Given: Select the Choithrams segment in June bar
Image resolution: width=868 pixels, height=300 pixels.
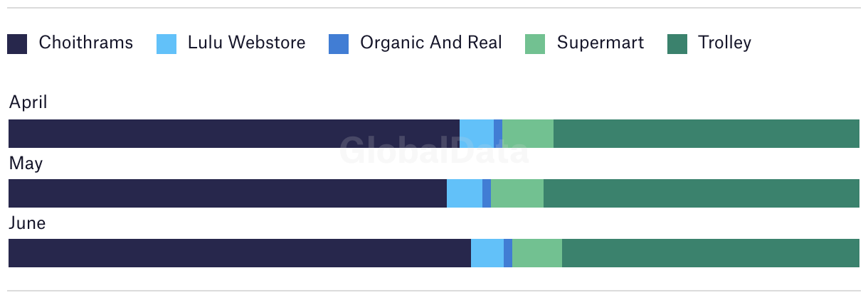Looking at the screenshot, I should [x=240, y=253].
